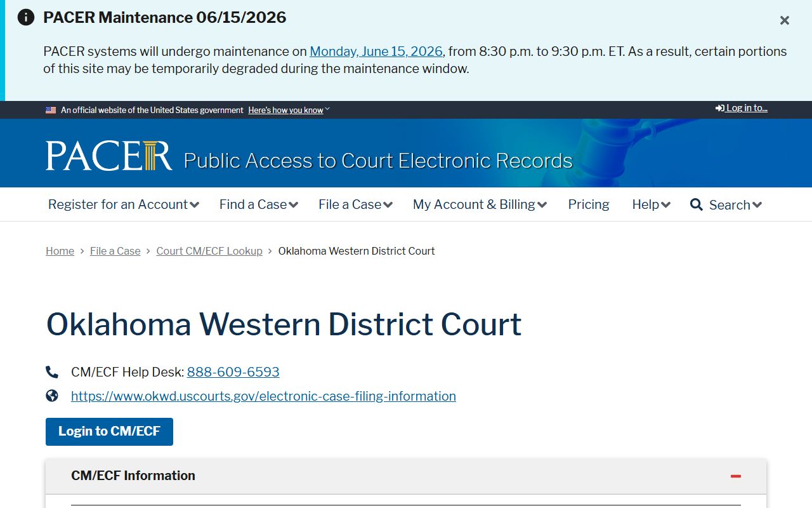Click the magnifying glass search icon
Image resolution: width=812 pixels, height=508 pixels.
pos(697,204)
